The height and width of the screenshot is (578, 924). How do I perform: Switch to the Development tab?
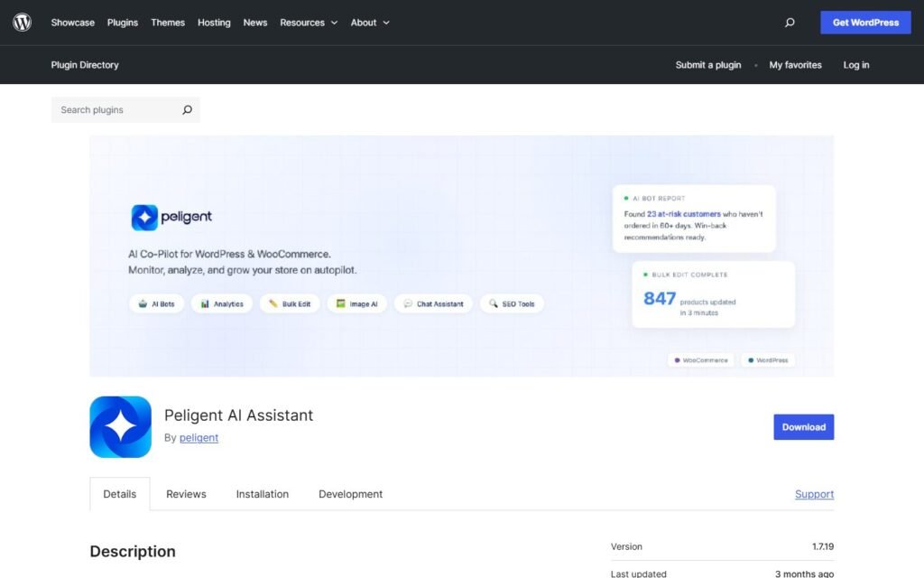pyautogui.click(x=351, y=494)
